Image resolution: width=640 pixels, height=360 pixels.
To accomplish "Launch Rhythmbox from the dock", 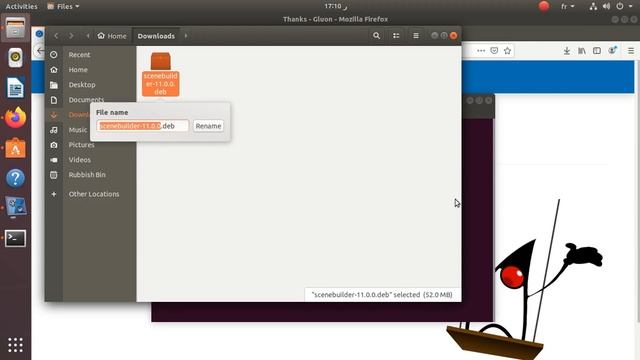I will click(x=15, y=58).
